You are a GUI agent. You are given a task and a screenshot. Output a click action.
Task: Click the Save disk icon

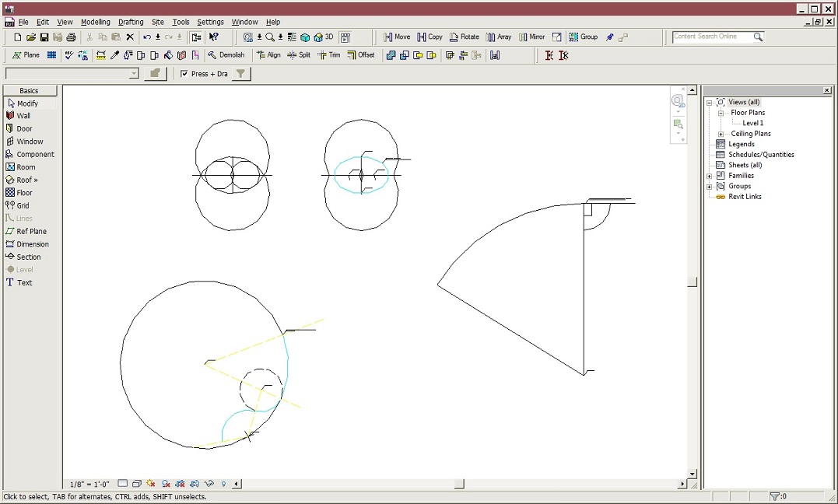coord(44,37)
